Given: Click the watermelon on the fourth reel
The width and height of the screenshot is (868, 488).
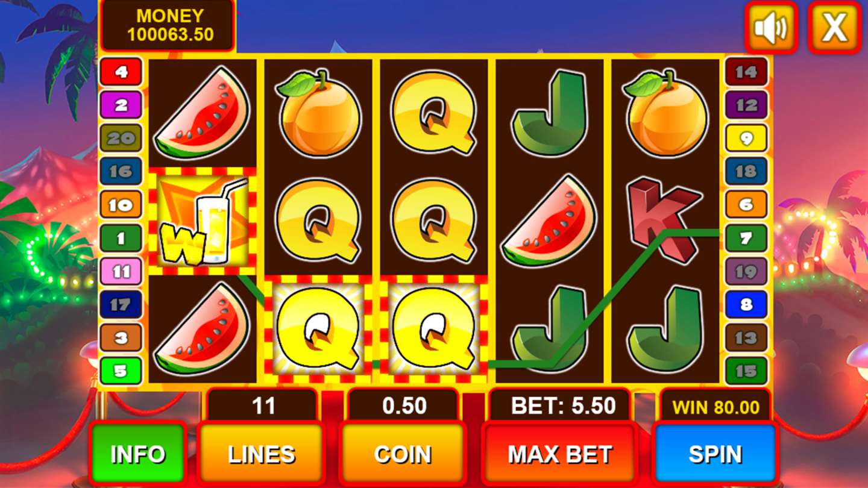Looking at the screenshot, I should point(549,221).
